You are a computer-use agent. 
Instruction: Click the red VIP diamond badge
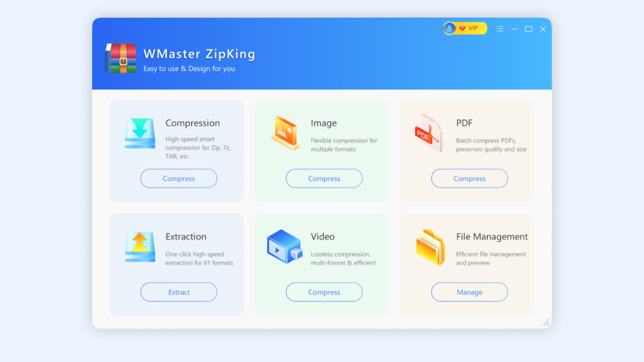(x=463, y=28)
